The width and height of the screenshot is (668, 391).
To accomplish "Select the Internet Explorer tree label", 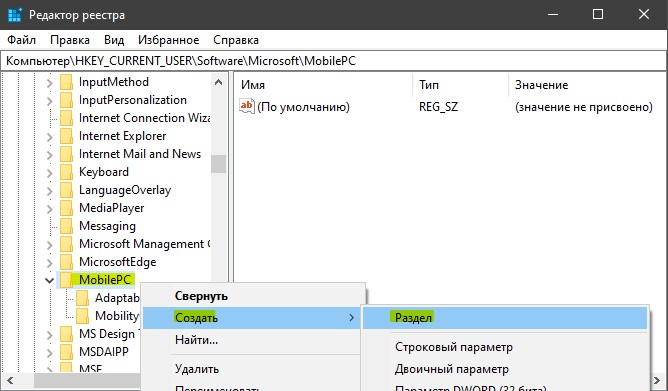I will (x=123, y=136).
